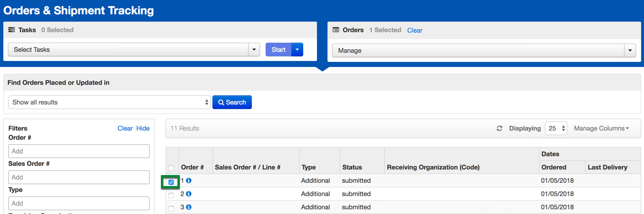This screenshot has height=214, width=644.
Task: Click the Order # filter input field
Action: tap(79, 151)
